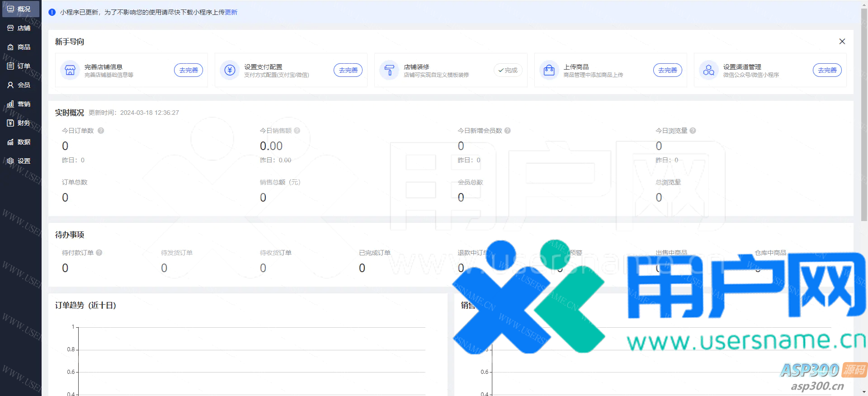Click help icon next to 今日销售额
This screenshot has width=868, height=396.
point(297,131)
